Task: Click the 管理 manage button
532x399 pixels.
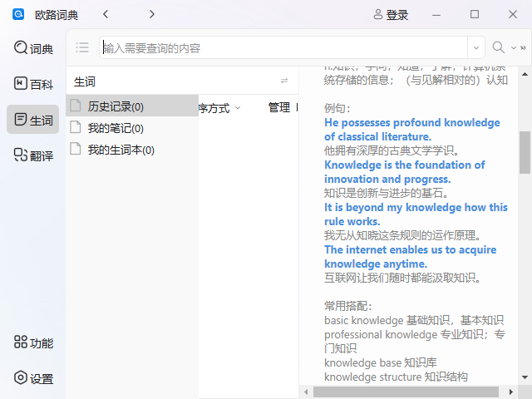Action: pos(279,107)
